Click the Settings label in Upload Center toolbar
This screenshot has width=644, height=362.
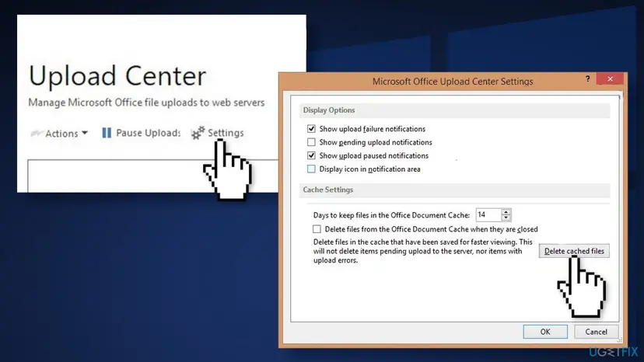click(x=226, y=133)
